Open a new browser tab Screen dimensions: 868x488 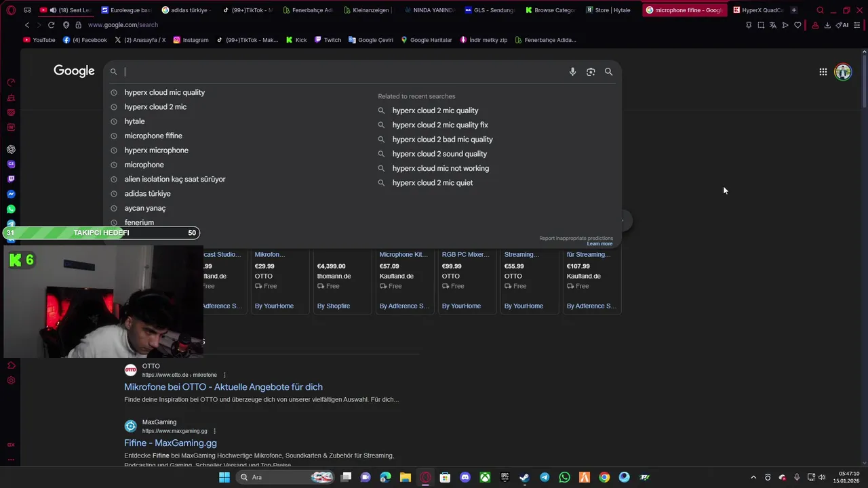tap(794, 10)
